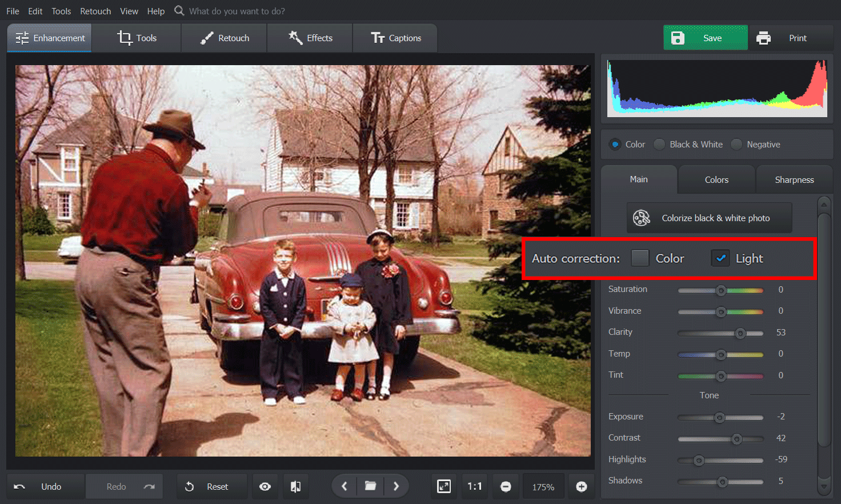The image size is (841, 504).
Task: Open a photo via the folder icon
Action: [370, 486]
